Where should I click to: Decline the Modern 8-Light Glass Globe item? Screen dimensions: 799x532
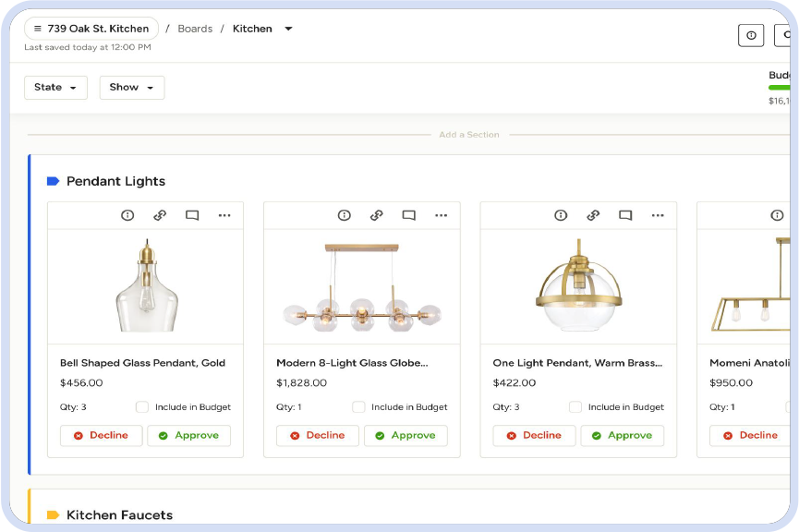click(317, 436)
